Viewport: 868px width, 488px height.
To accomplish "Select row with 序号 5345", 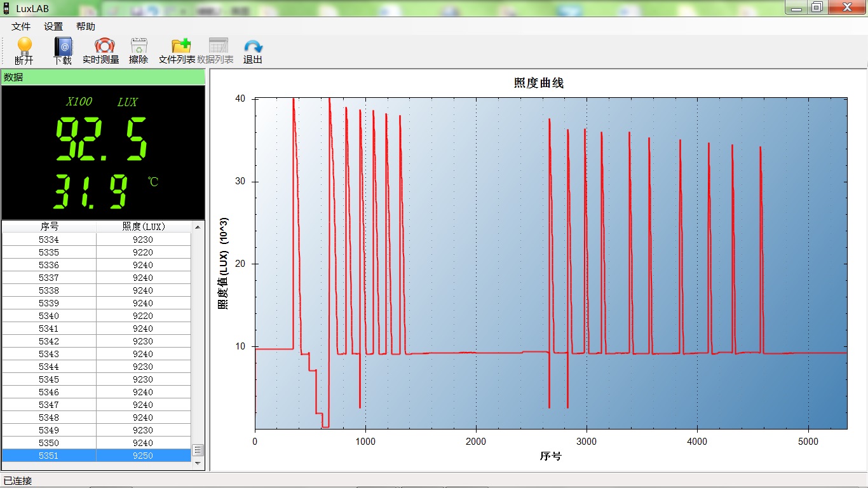I will pyautogui.click(x=97, y=379).
